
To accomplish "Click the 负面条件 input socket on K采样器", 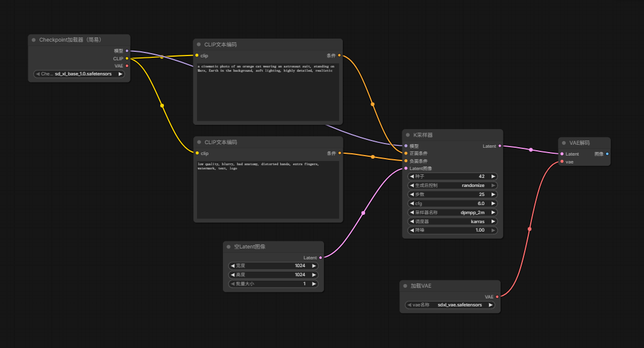I will 406,161.
